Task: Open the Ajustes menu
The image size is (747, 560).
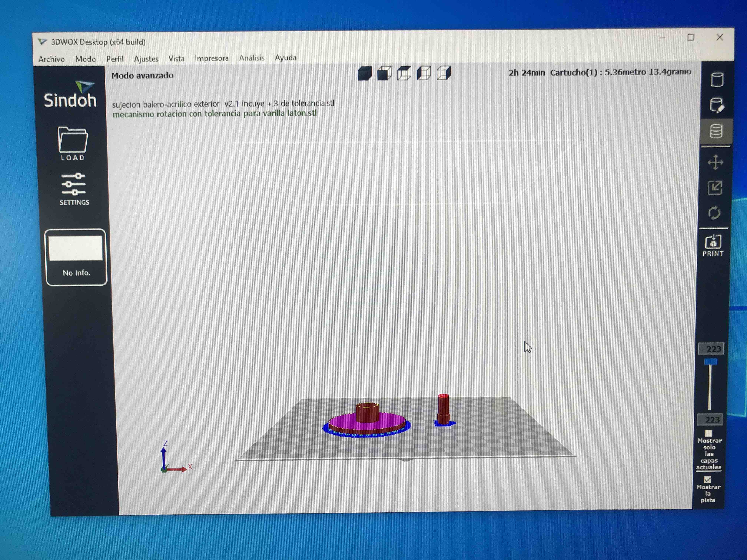Action: [x=146, y=59]
